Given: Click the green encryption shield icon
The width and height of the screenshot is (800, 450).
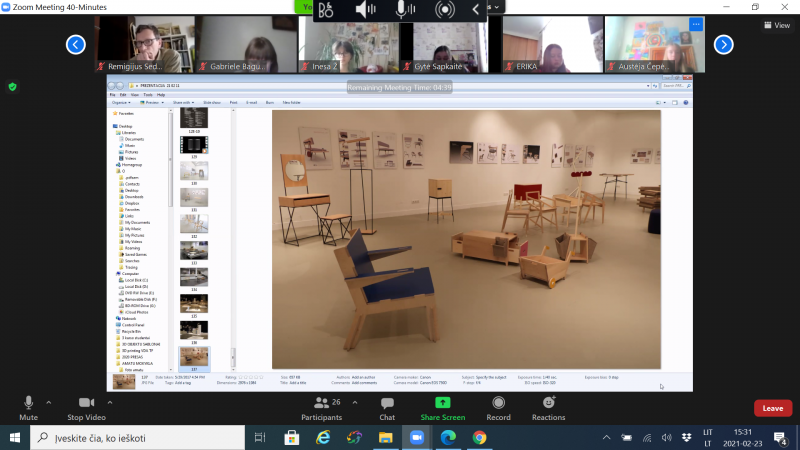Looking at the screenshot, I should point(13,87).
